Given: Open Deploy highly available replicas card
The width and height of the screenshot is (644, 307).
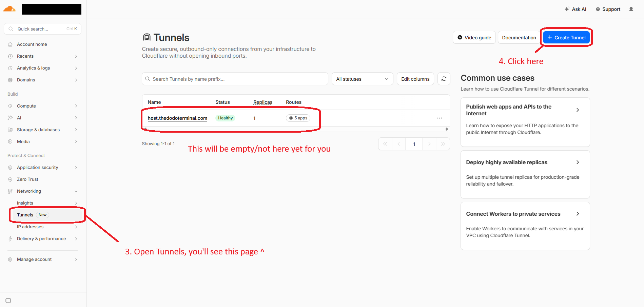Looking at the screenshot, I should click(x=525, y=174).
